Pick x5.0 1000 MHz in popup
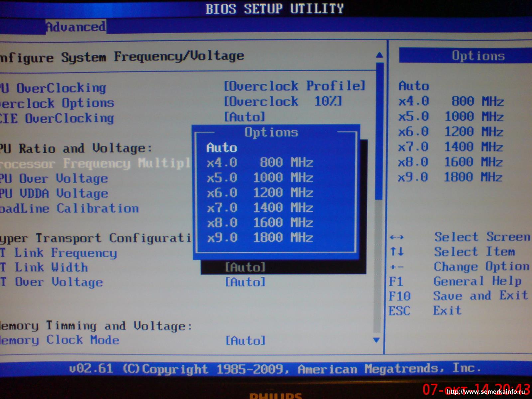532x399 pixels. pos(260,178)
